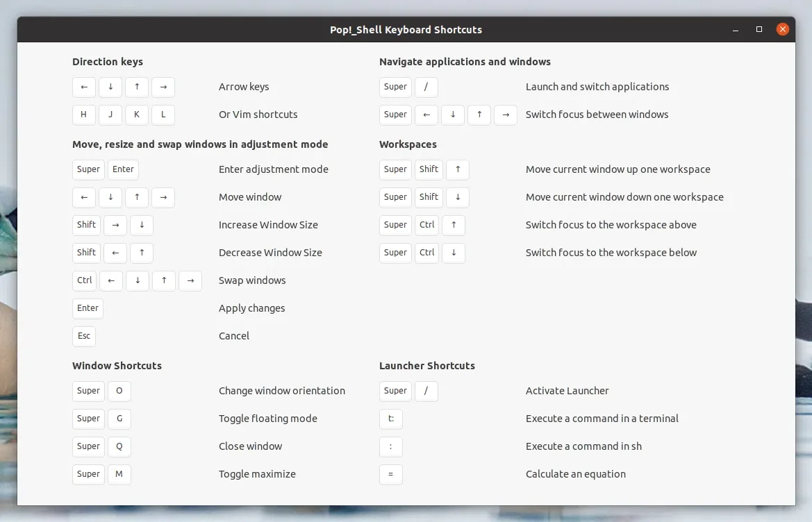Click the M key for Toggle maximize
This screenshot has height=522, width=812.
[x=119, y=474]
